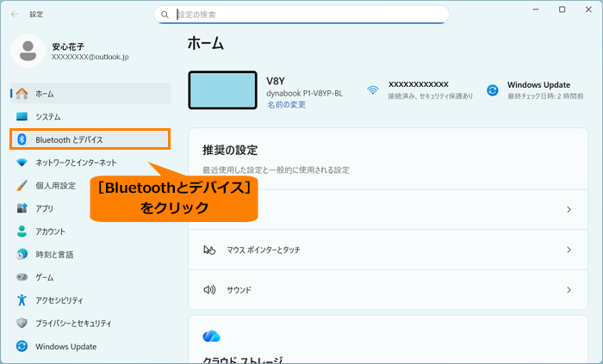
Task: Open 時刻と言語 settings category
Action: (90, 254)
